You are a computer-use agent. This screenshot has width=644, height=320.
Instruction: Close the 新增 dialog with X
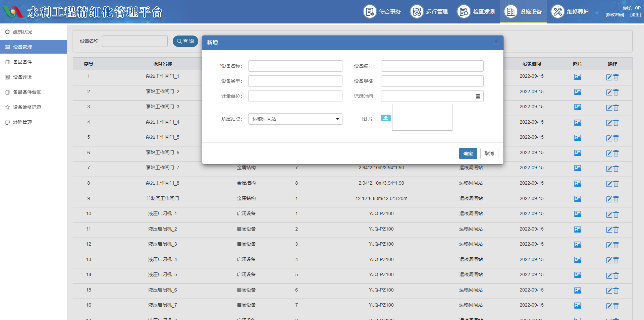496,42
